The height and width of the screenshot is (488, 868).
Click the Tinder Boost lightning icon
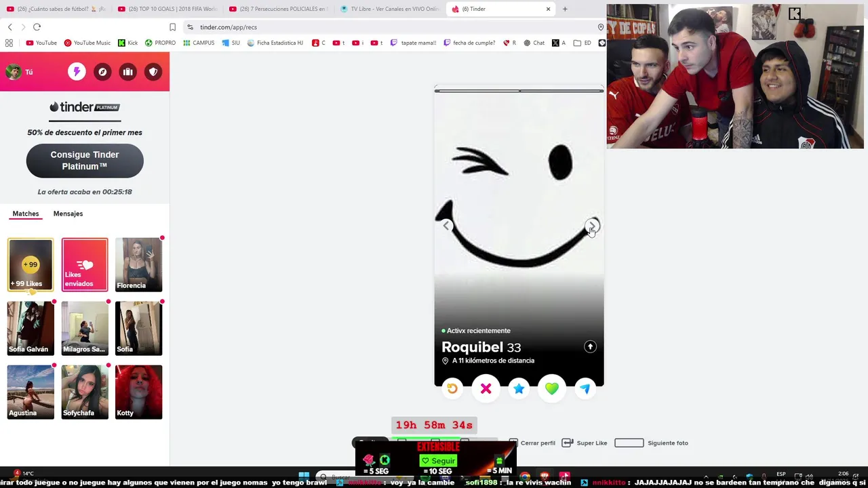click(x=77, y=72)
